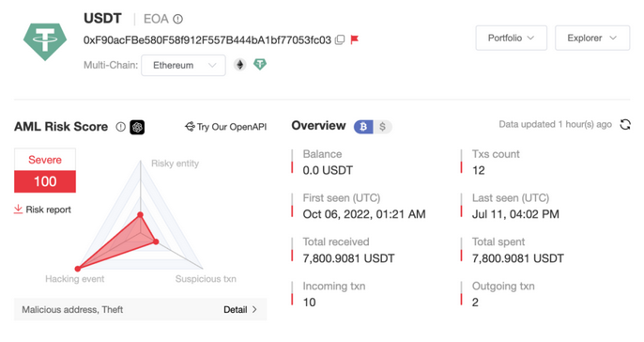
Task: Click the EOA info circle icon
Action: coord(177,19)
